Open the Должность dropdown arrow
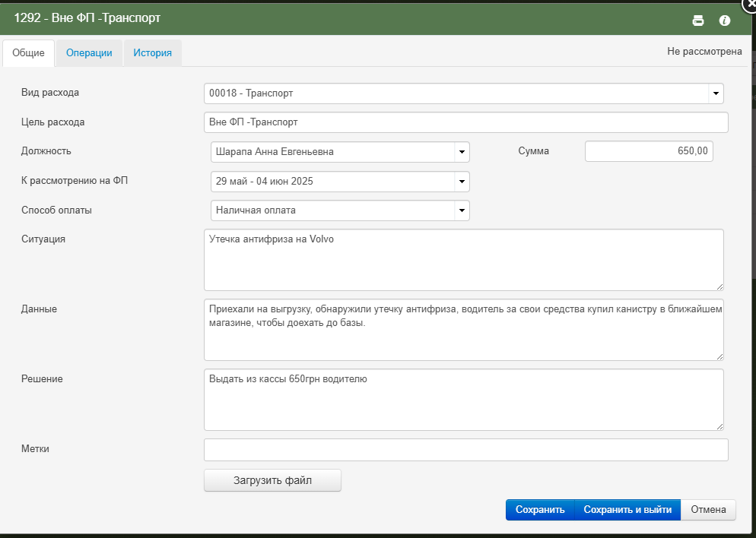The image size is (756, 538). 462,152
